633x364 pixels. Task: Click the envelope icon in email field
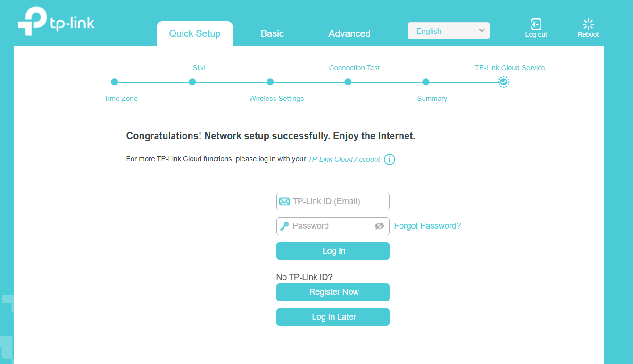click(x=284, y=201)
